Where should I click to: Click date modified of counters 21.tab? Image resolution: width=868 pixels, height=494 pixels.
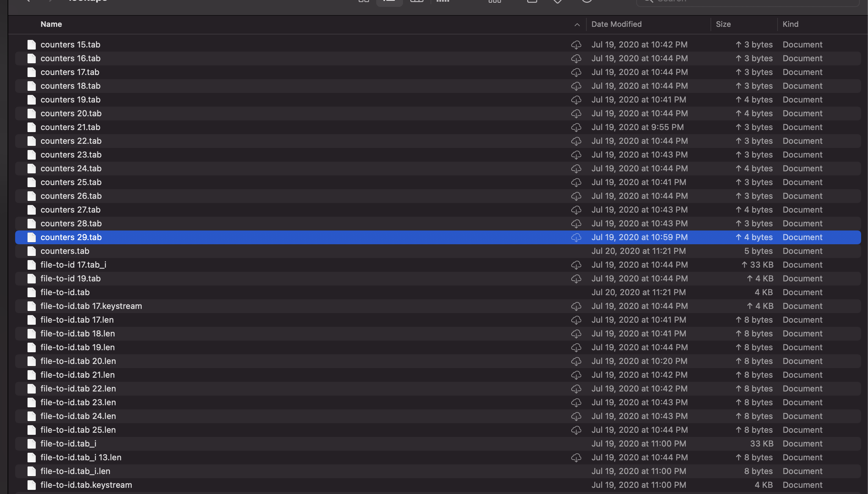tap(637, 127)
